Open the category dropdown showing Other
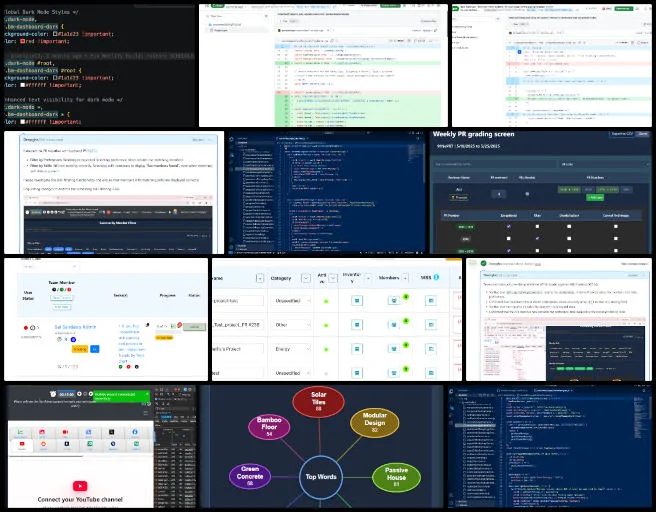 (x=290, y=325)
